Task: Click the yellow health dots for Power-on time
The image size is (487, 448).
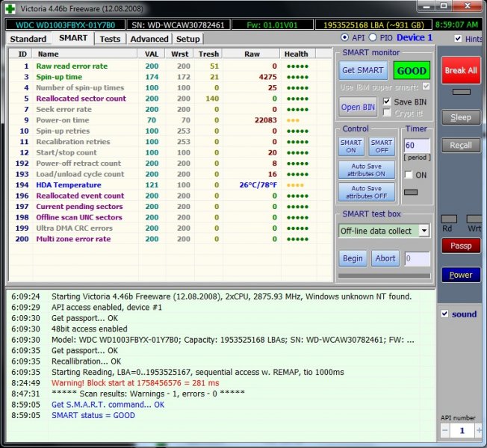Action: (x=294, y=120)
